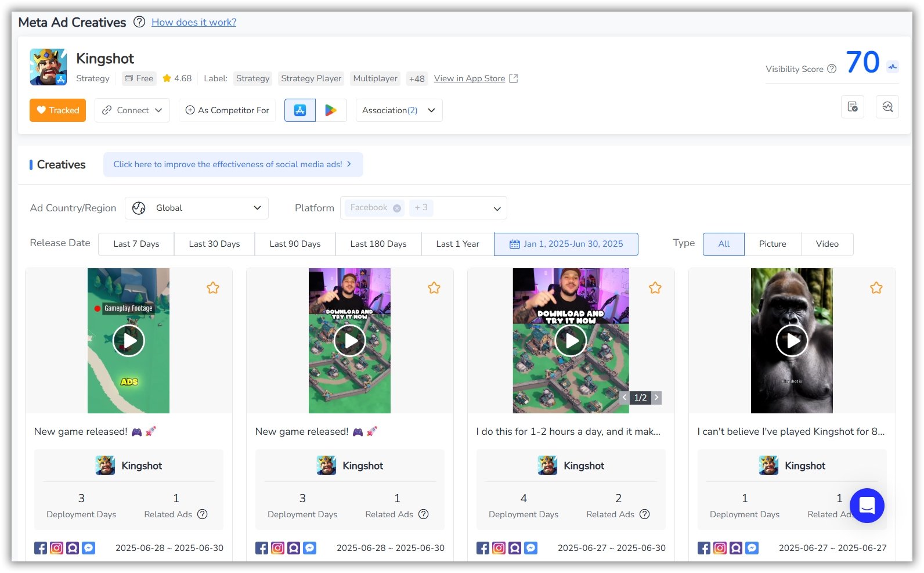Click Messenger icon in gorilla creative card
924x573 pixels.
click(x=752, y=548)
